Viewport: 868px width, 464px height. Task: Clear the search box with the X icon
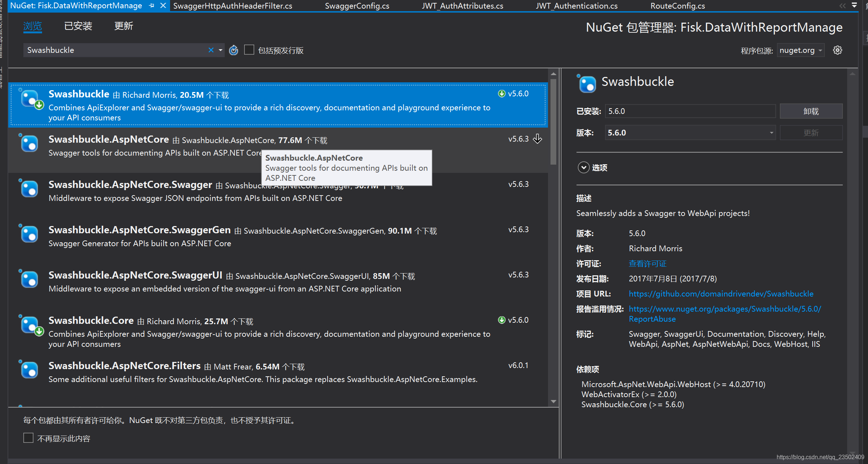[x=211, y=50]
